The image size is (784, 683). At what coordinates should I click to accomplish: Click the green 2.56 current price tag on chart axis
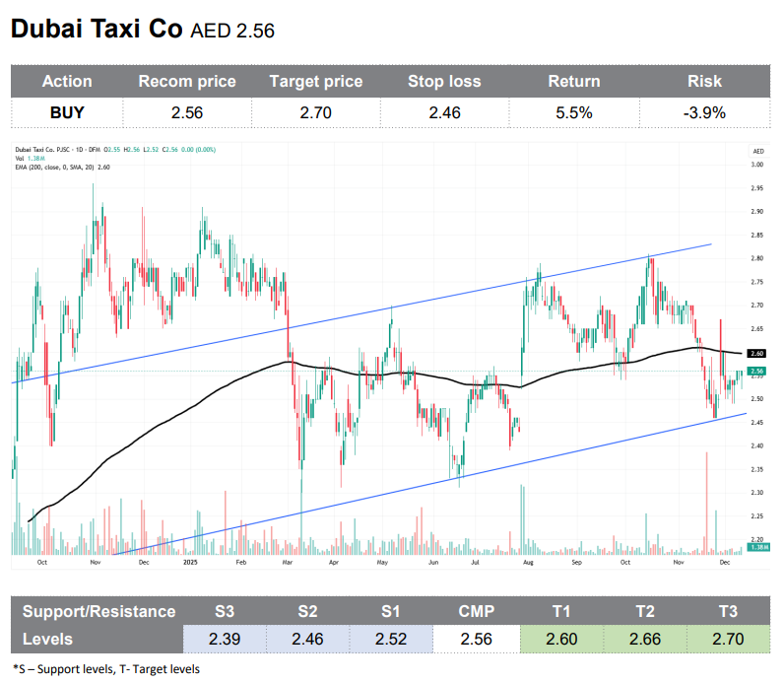click(x=757, y=372)
